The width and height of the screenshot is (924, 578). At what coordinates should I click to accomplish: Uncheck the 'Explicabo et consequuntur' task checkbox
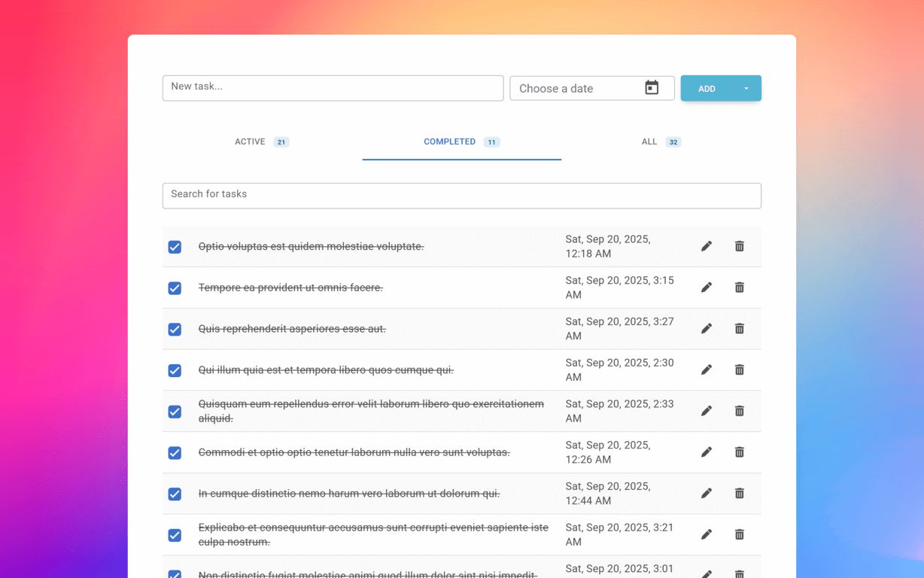click(175, 535)
